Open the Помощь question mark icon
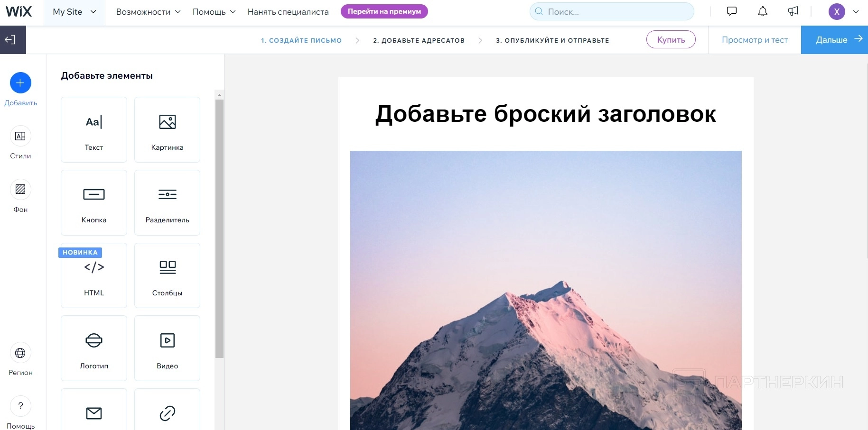The height and width of the screenshot is (430, 868). click(20, 406)
